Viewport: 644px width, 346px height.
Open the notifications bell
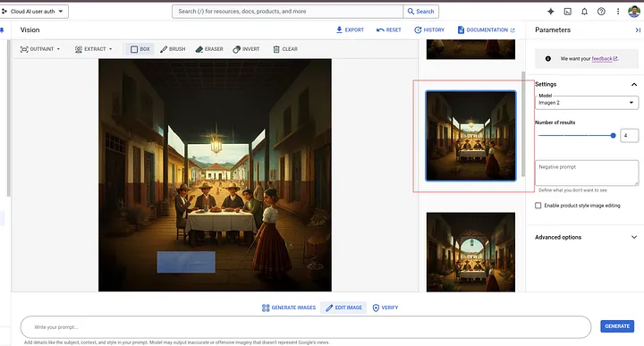tap(584, 12)
